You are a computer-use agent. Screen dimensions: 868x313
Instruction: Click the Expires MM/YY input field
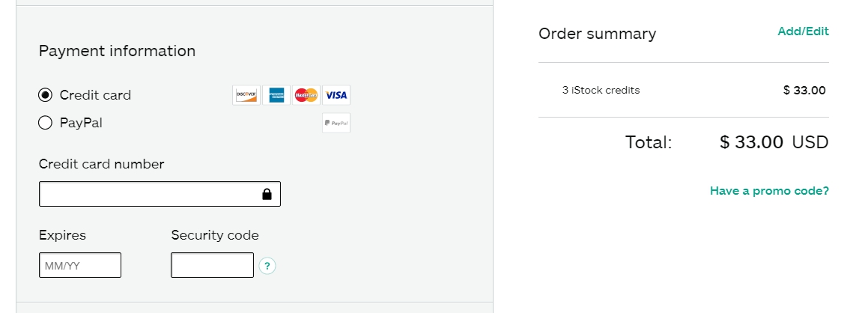80,265
